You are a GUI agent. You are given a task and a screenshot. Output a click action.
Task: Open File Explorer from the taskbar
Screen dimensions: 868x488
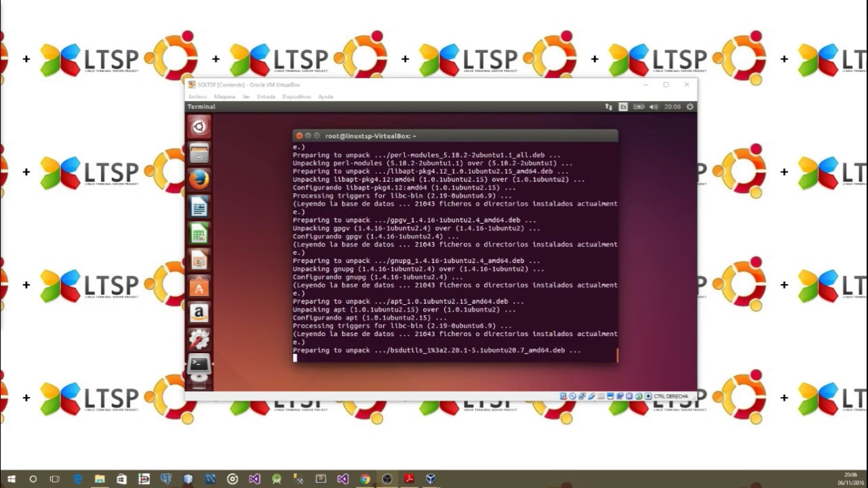[x=100, y=479]
